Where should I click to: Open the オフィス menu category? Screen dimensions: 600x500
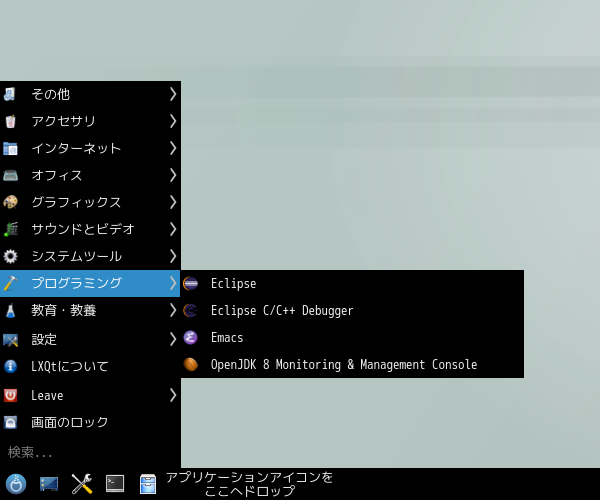pyautogui.click(x=90, y=175)
